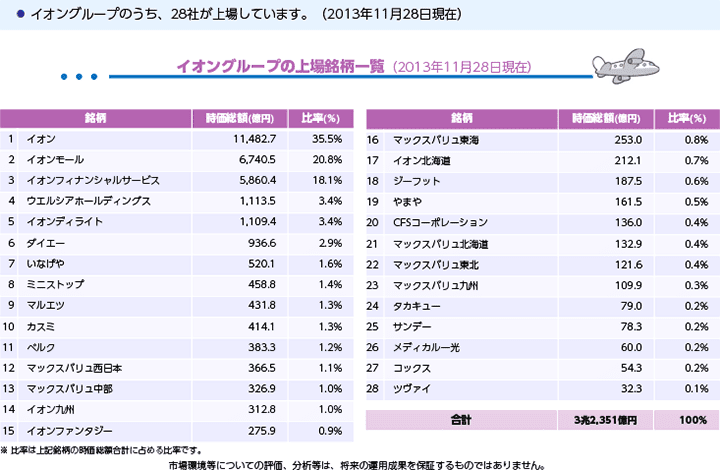Screen dimensions: 720x470
Task: Select 'メディカル一光' cell
Action: click(426, 347)
